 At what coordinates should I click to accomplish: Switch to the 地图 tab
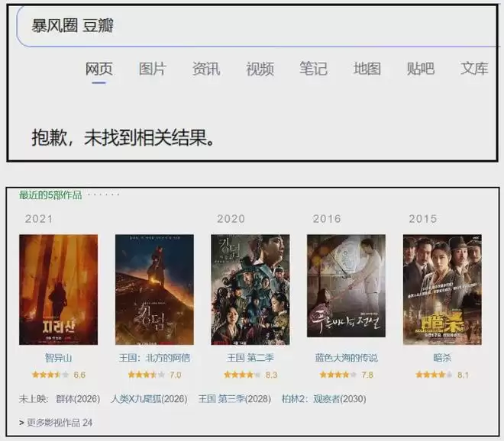[x=367, y=69]
